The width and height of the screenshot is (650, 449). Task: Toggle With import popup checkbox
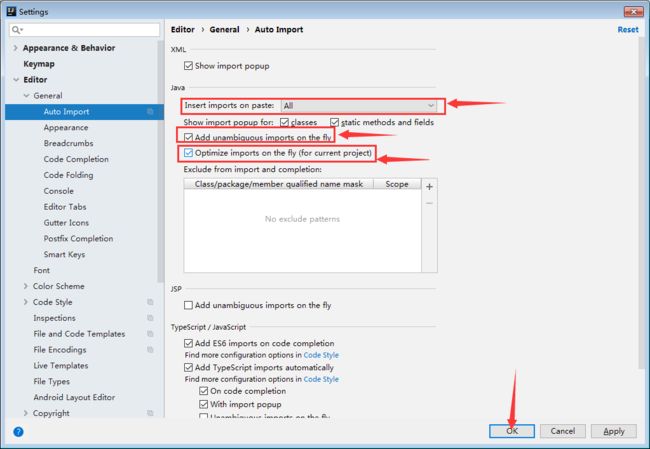204,404
